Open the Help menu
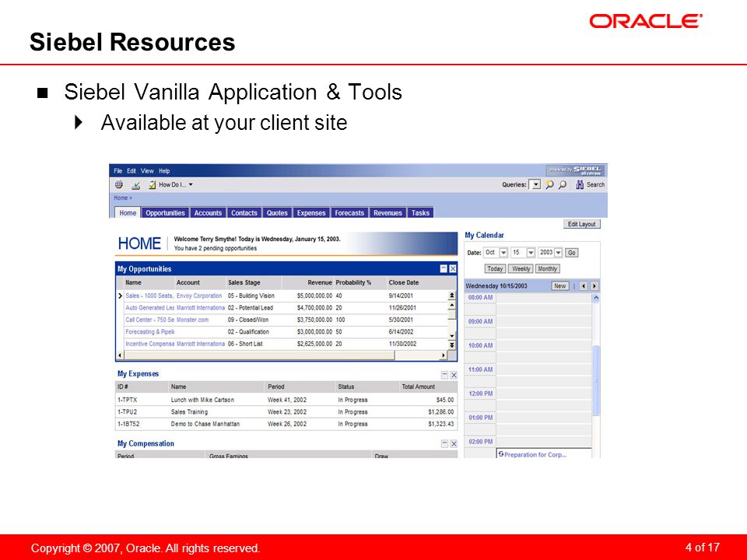747x560 pixels. [x=164, y=171]
